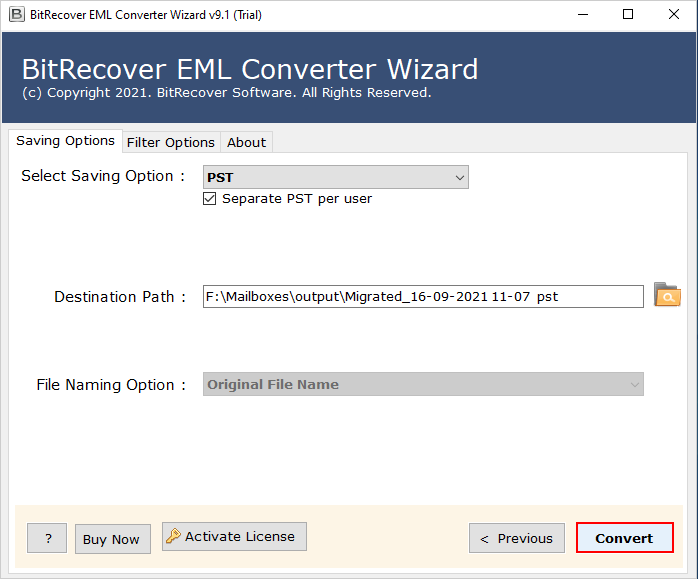Viewport: 698px width, 579px height.
Task: Maximize the EML Converter Wizard window
Action: coord(627,15)
